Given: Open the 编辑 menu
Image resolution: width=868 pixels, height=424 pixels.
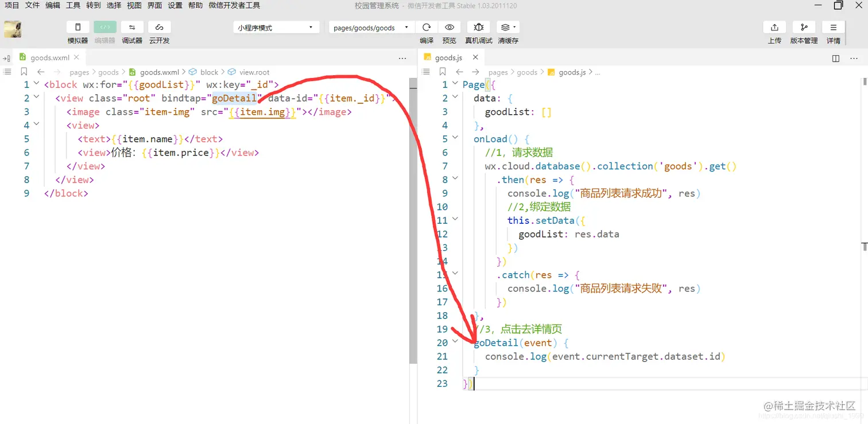Looking at the screenshot, I should (x=53, y=5).
